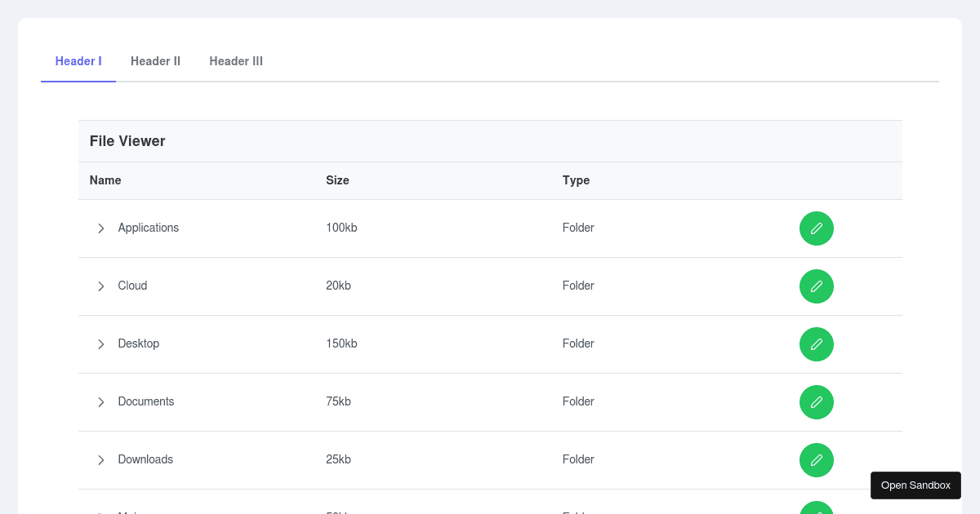The height and width of the screenshot is (514, 980).
Task: Expand the Documents folder chevron
Action: click(101, 402)
